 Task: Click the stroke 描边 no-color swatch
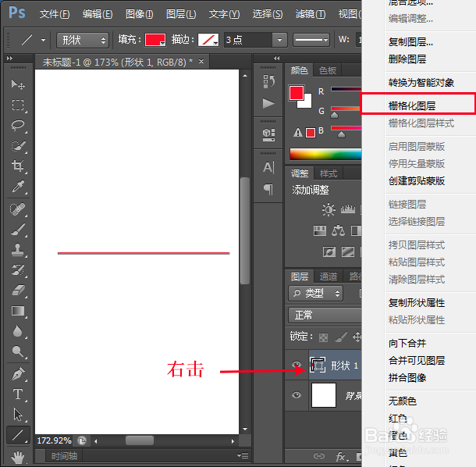point(208,40)
